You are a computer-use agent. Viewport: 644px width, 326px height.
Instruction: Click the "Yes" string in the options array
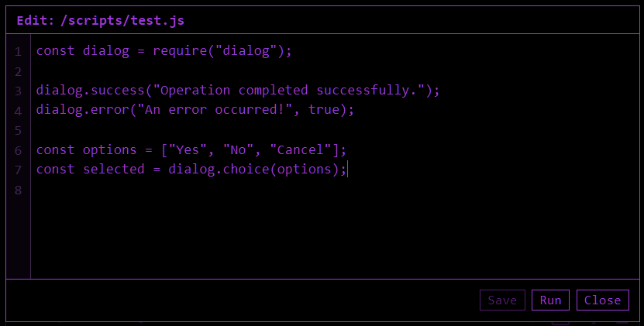click(188, 149)
